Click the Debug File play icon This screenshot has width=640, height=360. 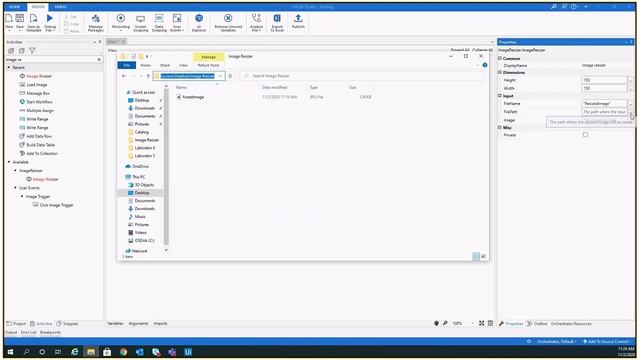[x=50, y=19]
